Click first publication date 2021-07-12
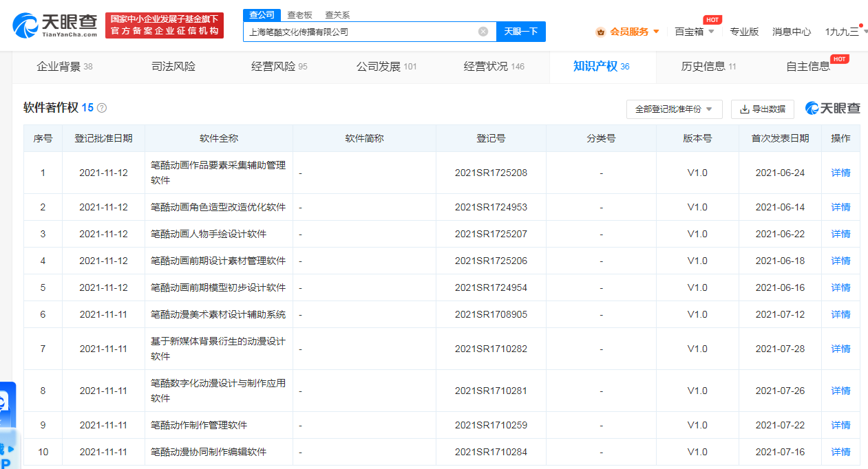The height and width of the screenshot is (469, 868). point(780,314)
